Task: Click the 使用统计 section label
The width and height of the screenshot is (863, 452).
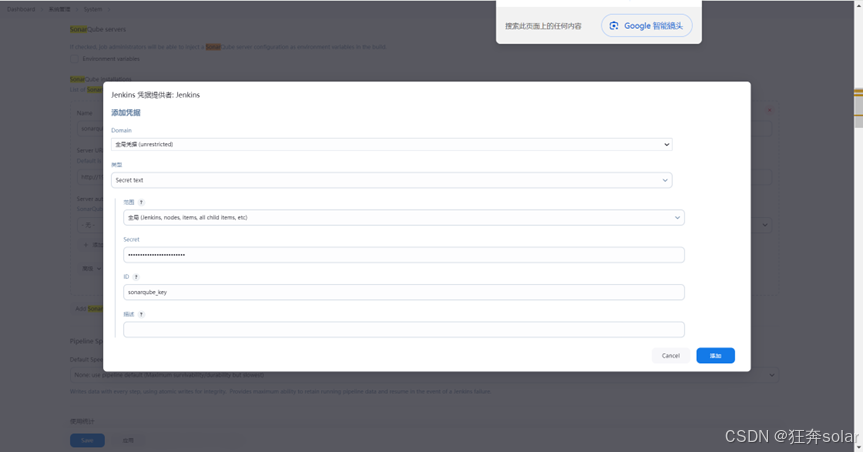Action: pyautogui.click(x=82, y=421)
